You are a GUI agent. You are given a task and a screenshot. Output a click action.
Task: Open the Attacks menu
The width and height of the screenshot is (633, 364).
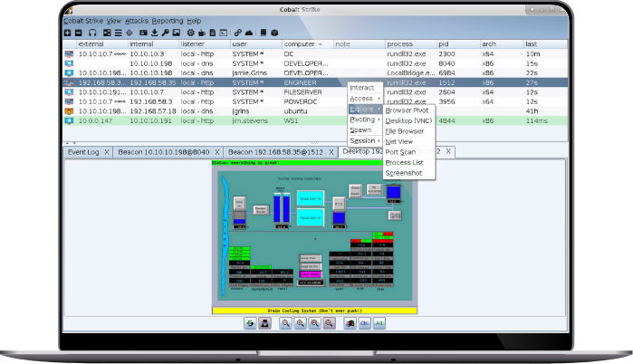[137, 21]
